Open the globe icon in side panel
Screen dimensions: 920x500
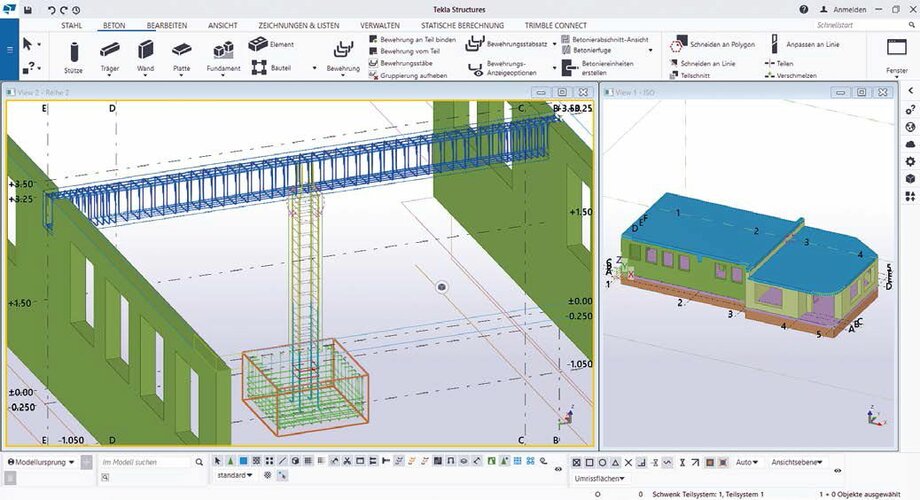coord(910,127)
